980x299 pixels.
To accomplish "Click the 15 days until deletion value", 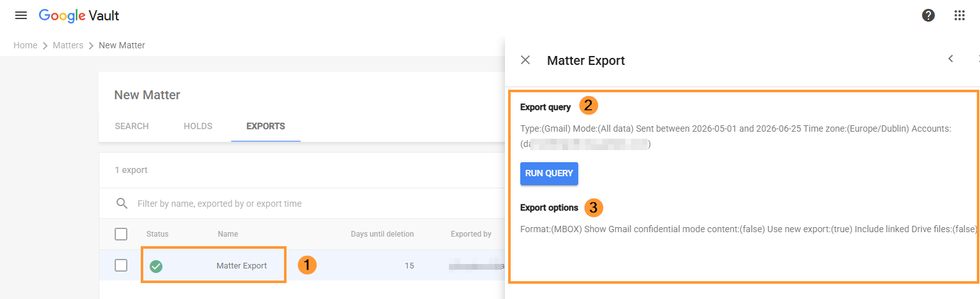I will click(409, 266).
